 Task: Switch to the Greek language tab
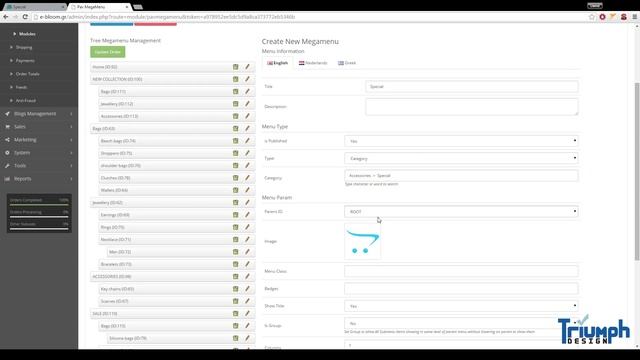coord(347,63)
